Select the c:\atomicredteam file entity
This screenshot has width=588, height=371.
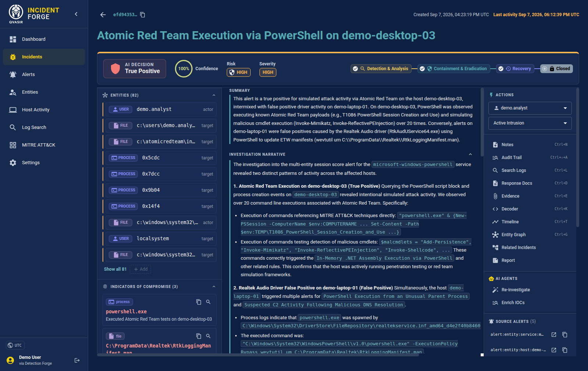[x=161, y=142]
